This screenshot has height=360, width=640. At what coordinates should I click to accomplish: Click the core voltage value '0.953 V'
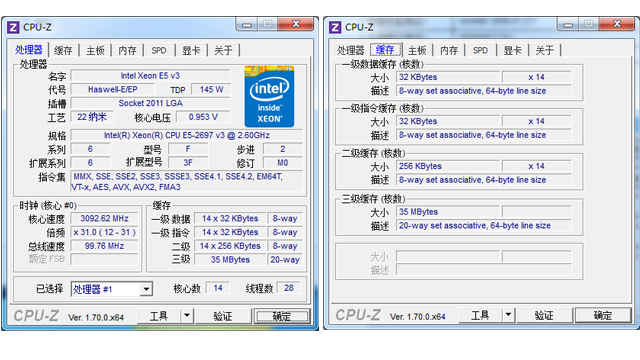pos(203,117)
